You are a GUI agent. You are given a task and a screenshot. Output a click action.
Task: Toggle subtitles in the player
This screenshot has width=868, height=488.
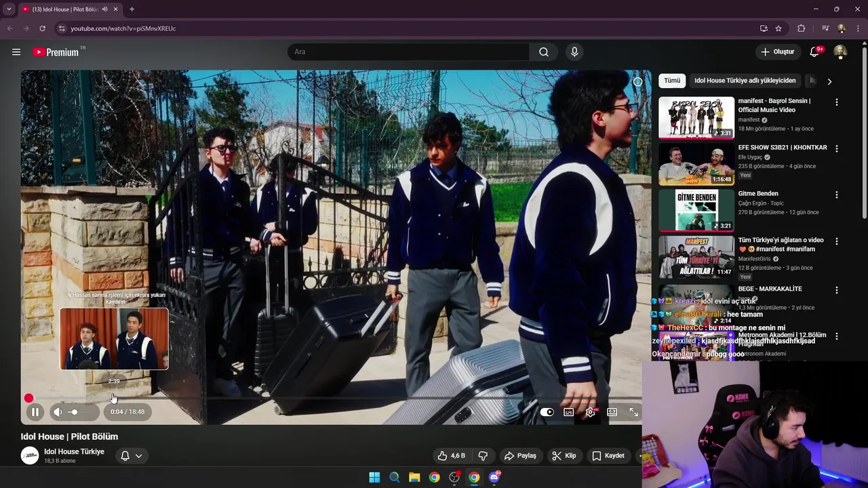tap(569, 412)
